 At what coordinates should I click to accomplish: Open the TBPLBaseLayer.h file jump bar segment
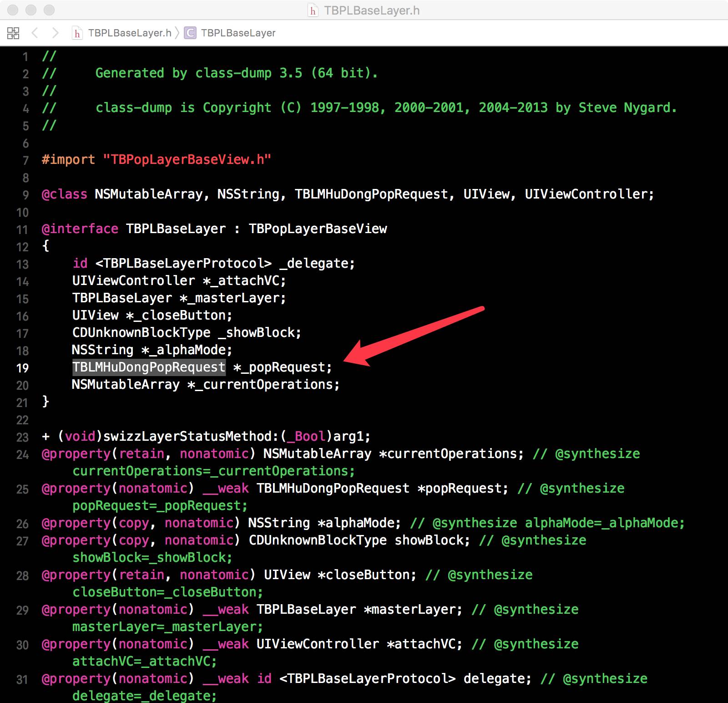point(122,33)
